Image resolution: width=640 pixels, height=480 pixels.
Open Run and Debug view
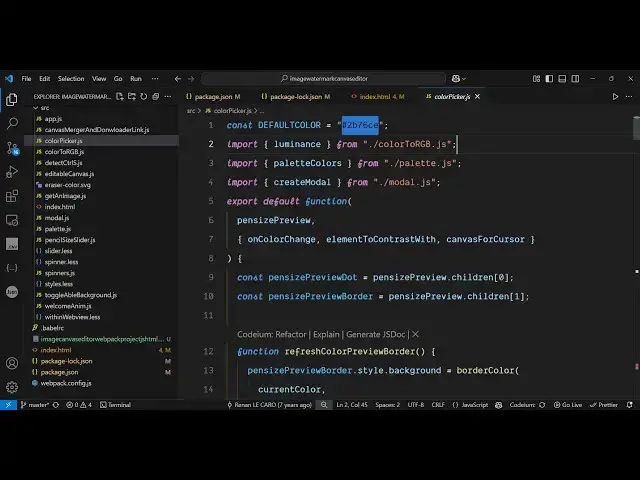click(x=12, y=172)
